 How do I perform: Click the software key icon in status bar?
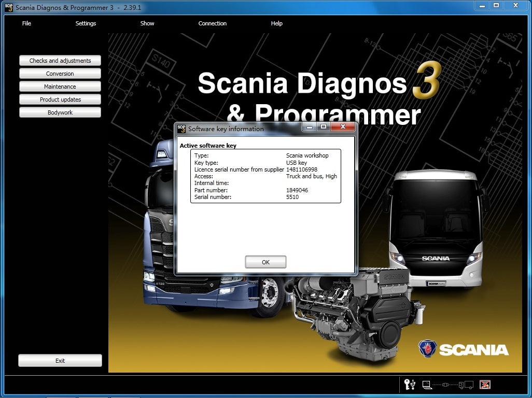tap(407, 384)
